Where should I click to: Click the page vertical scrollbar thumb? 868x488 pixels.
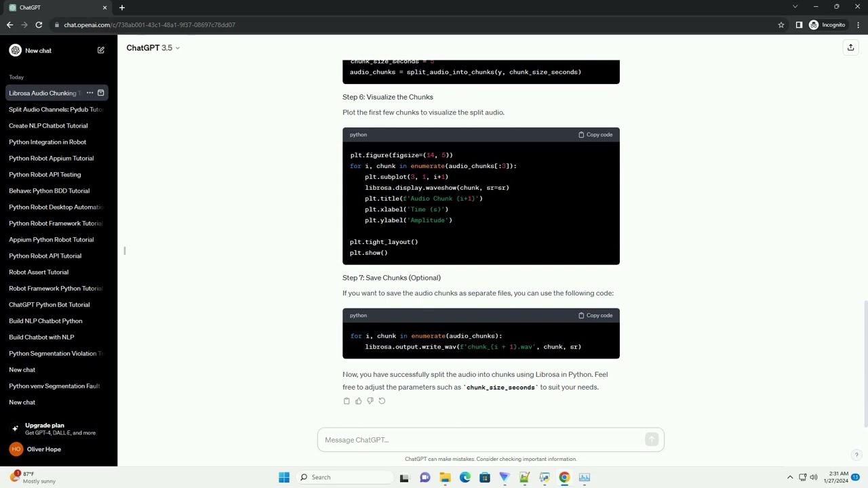coord(865,363)
